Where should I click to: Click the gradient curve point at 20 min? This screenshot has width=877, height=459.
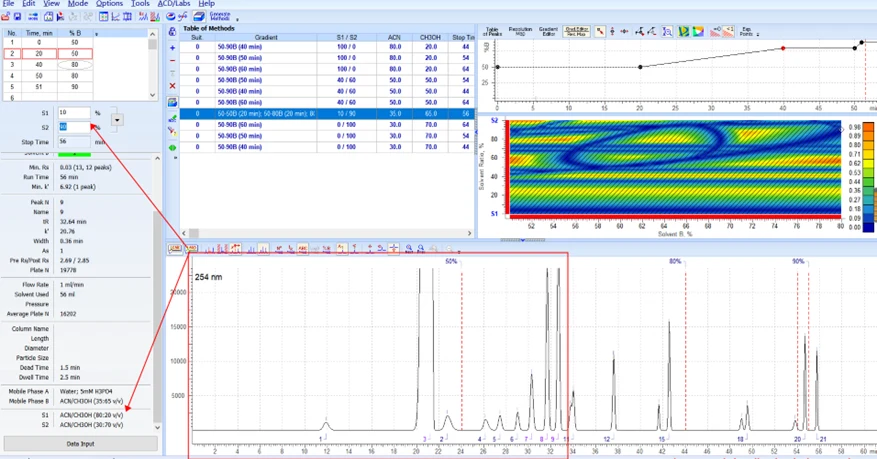click(640, 67)
